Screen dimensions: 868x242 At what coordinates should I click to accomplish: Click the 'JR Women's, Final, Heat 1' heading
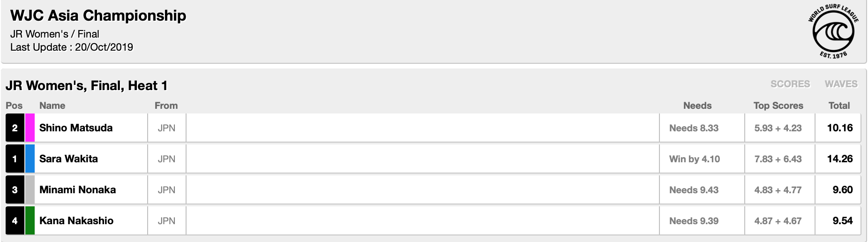[87, 86]
